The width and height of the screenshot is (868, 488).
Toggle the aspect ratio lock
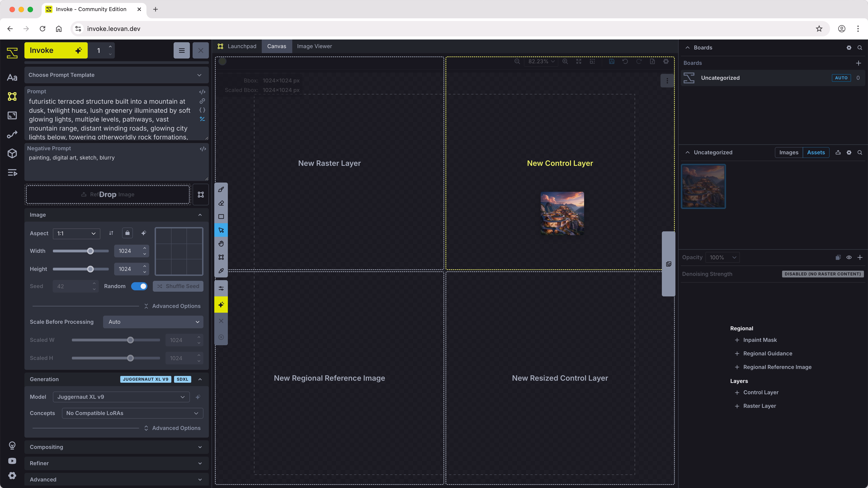(x=127, y=233)
